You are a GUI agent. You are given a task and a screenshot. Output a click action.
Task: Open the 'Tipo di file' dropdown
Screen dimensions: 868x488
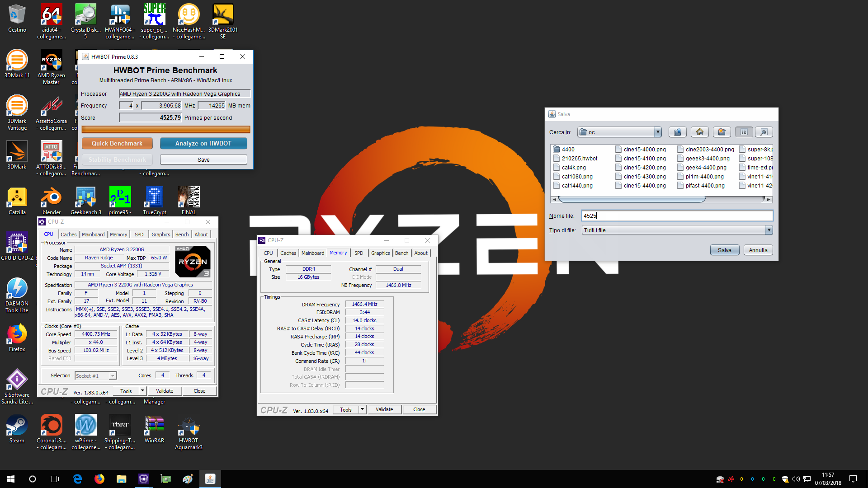tap(769, 230)
